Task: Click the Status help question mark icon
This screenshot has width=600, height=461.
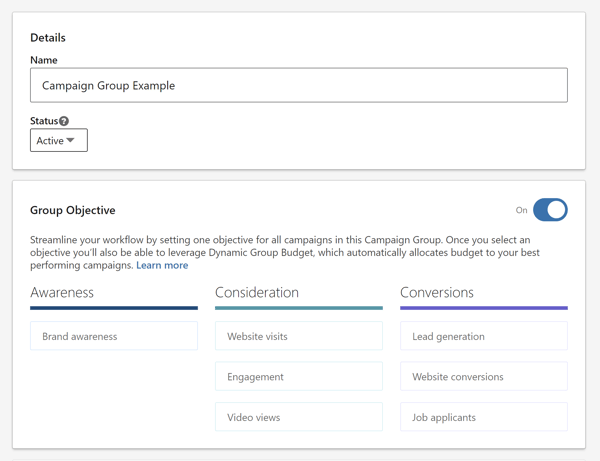Action: [64, 121]
